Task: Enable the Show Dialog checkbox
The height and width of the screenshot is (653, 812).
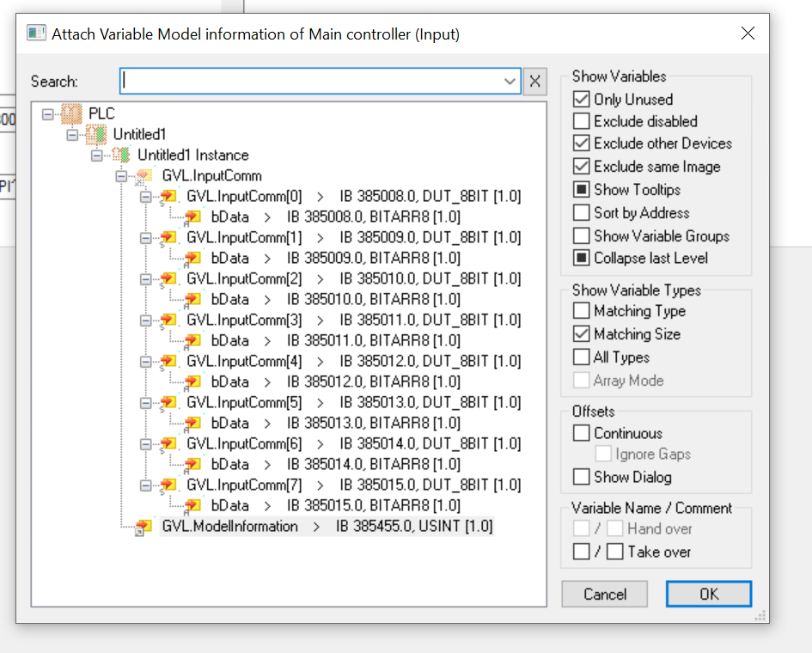Action: coord(582,476)
